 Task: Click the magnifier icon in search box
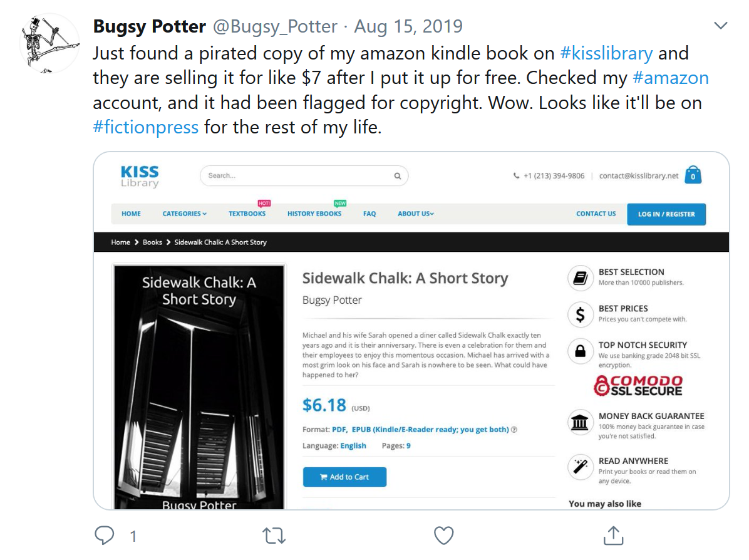coord(397,176)
